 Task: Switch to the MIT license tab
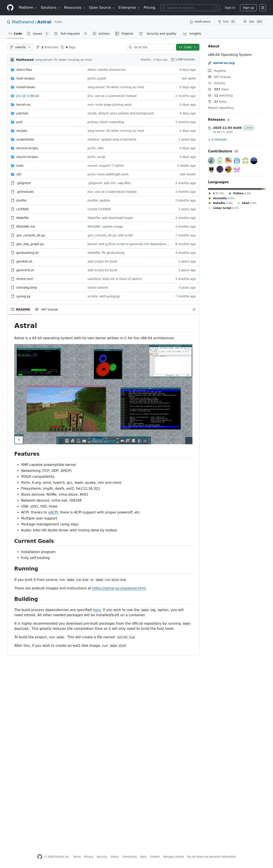pyautogui.click(x=47, y=309)
